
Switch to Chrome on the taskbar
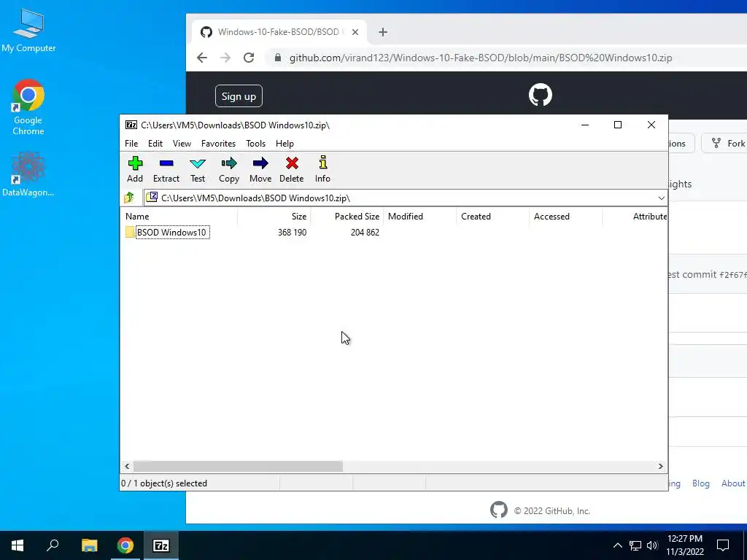pyautogui.click(x=125, y=545)
